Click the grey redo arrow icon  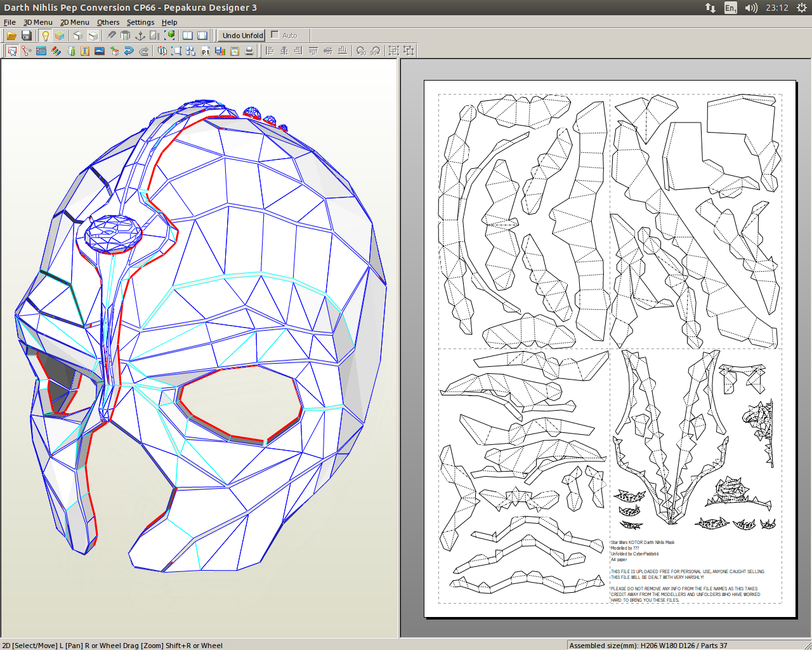(x=144, y=51)
